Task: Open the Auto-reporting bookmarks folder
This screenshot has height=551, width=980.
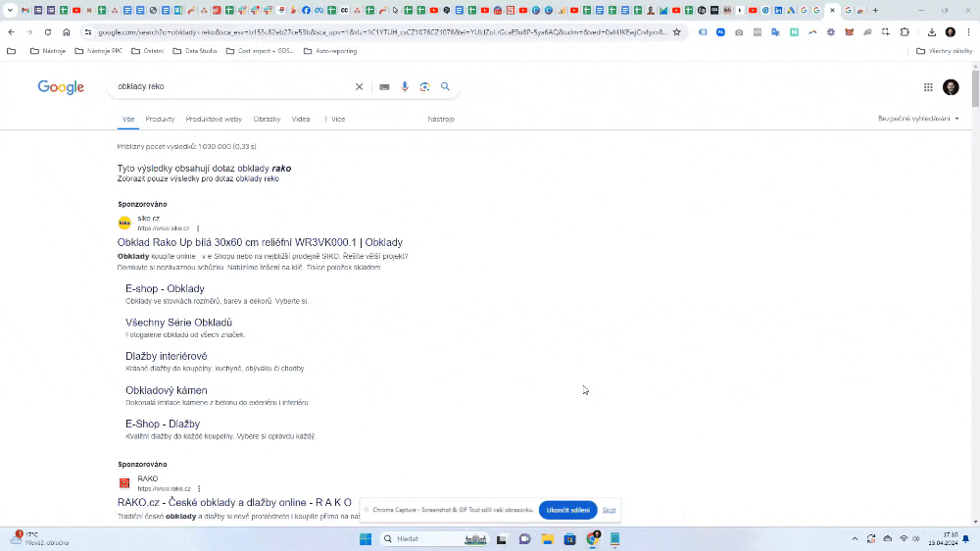Action: 330,51
